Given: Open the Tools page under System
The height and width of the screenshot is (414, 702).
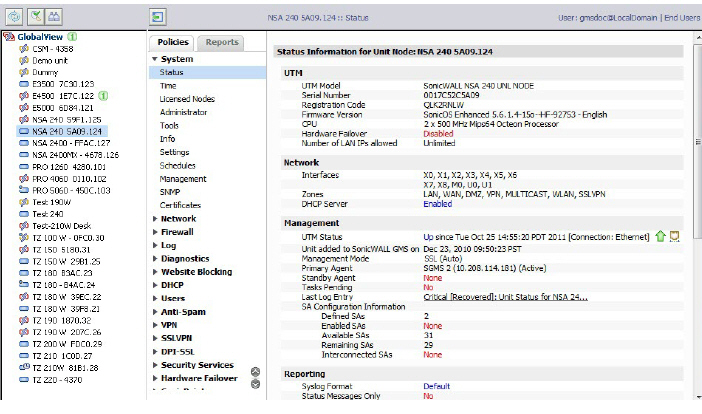Looking at the screenshot, I should pyautogui.click(x=169, y=125).
